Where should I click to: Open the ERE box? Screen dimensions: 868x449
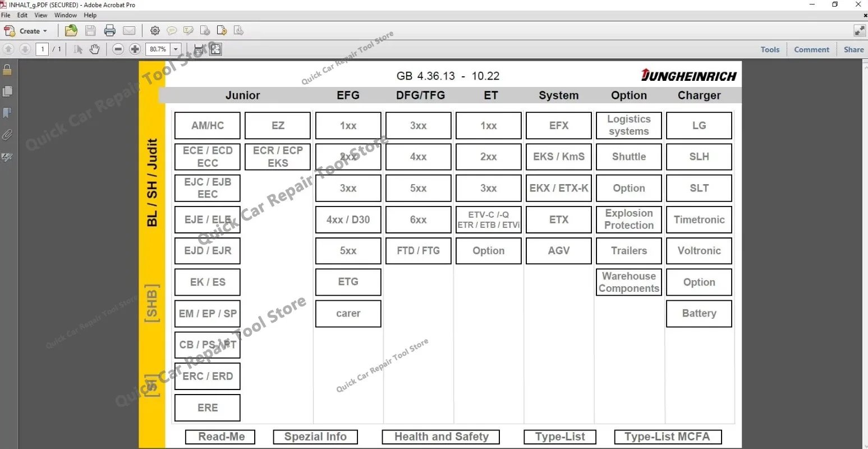(208, 408)
